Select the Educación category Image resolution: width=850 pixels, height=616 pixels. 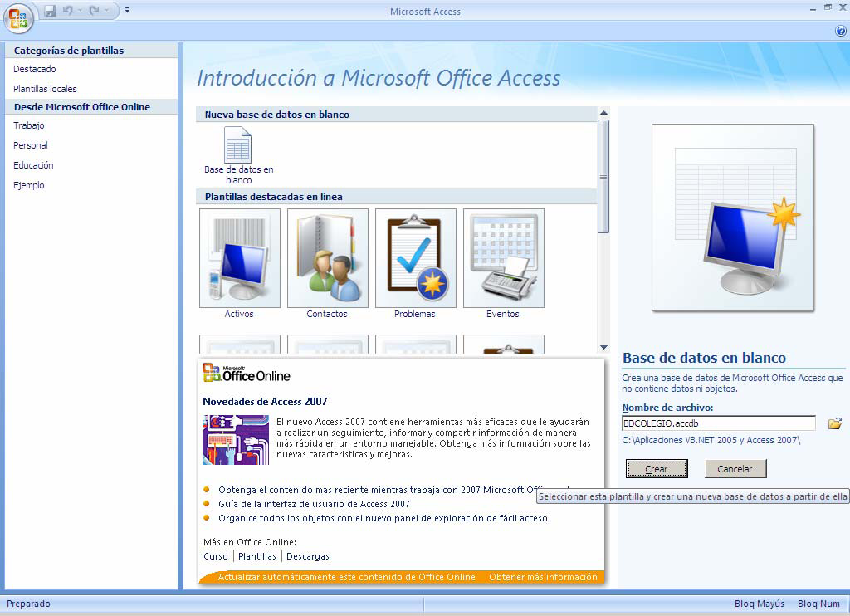coord(33,165)
